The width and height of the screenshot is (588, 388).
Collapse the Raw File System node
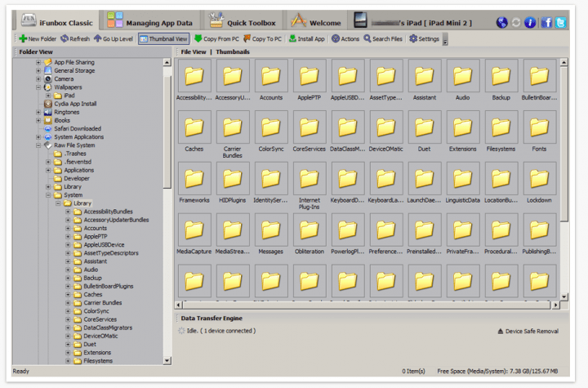point(38,145)
